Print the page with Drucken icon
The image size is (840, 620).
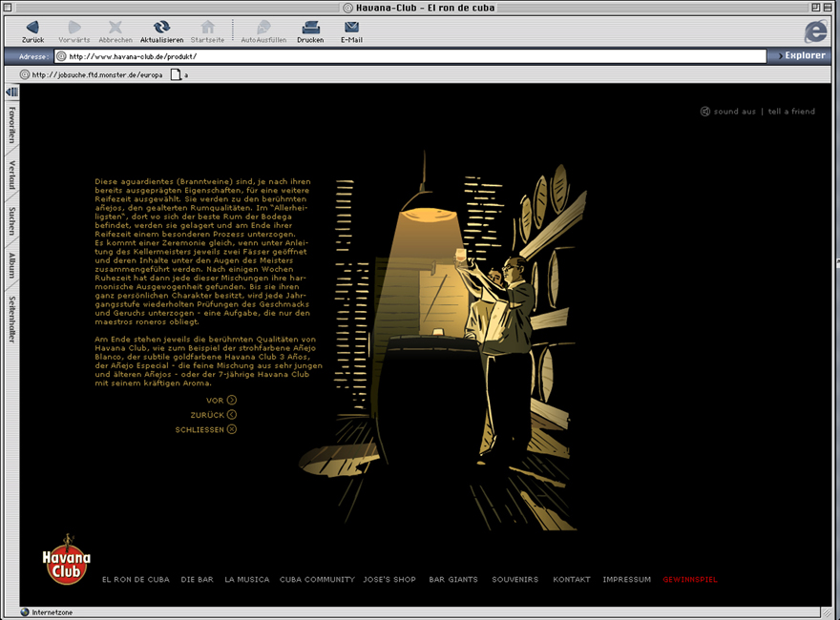point(311,28)
